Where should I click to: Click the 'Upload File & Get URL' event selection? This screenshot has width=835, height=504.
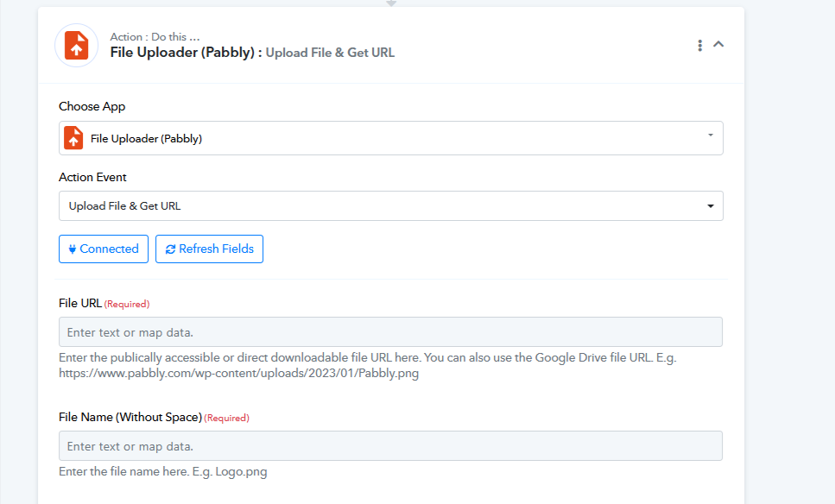[x=125, y=206]
